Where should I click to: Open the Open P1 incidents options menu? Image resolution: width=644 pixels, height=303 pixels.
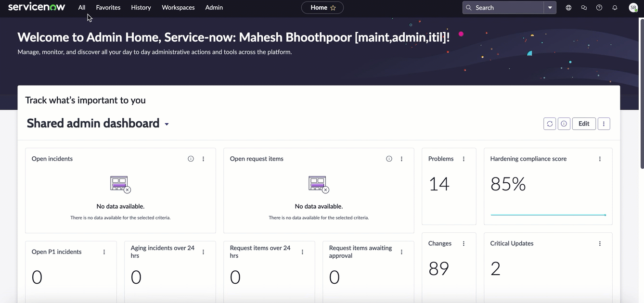coord(104,252)
